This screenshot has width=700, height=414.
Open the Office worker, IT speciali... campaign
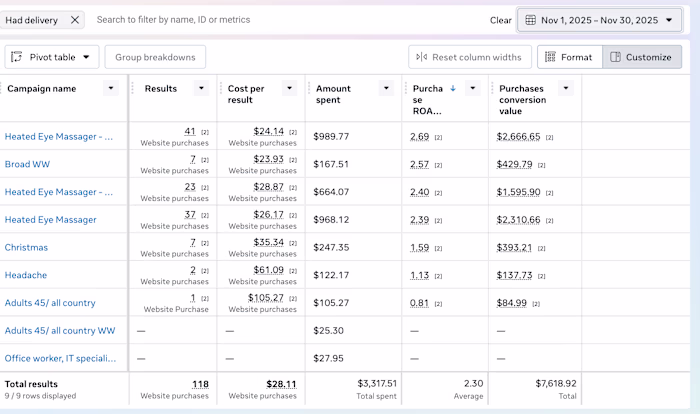pyautogui.click(x=60, y=358)
